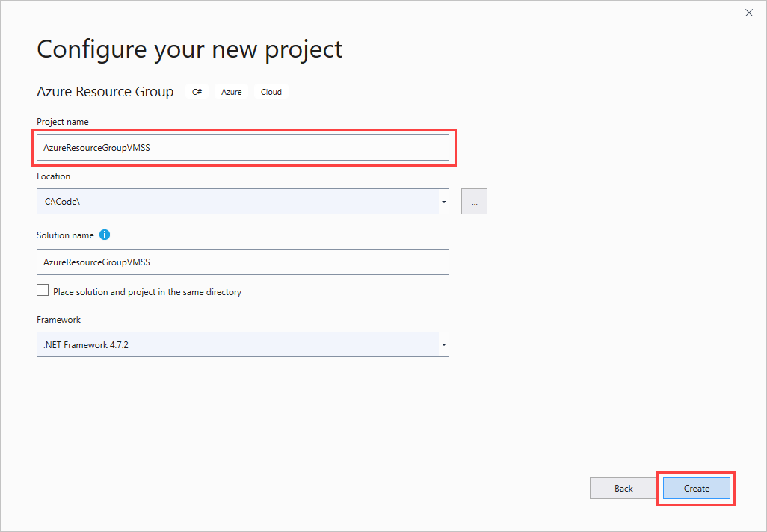Open the Framework dropdown arrow

click(x=444, y=345)
